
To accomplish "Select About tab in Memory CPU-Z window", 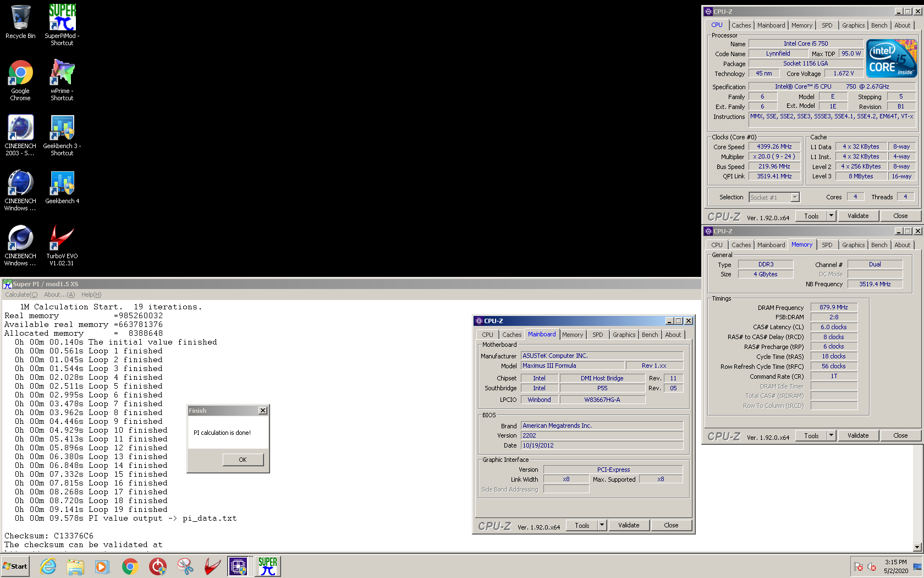I will (x=902, y=245).
